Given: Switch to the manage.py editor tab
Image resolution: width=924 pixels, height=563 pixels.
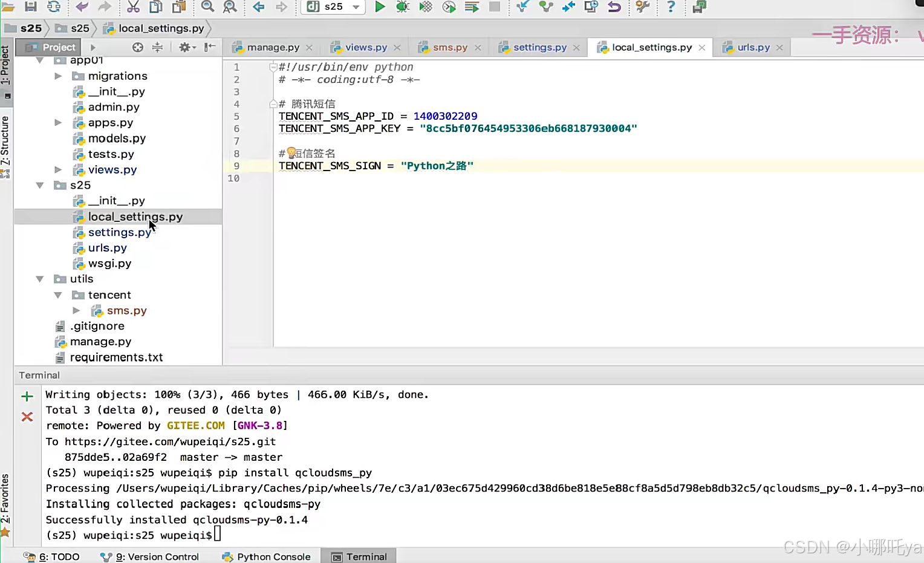Looking at the screenshot, I should [273, 47].
